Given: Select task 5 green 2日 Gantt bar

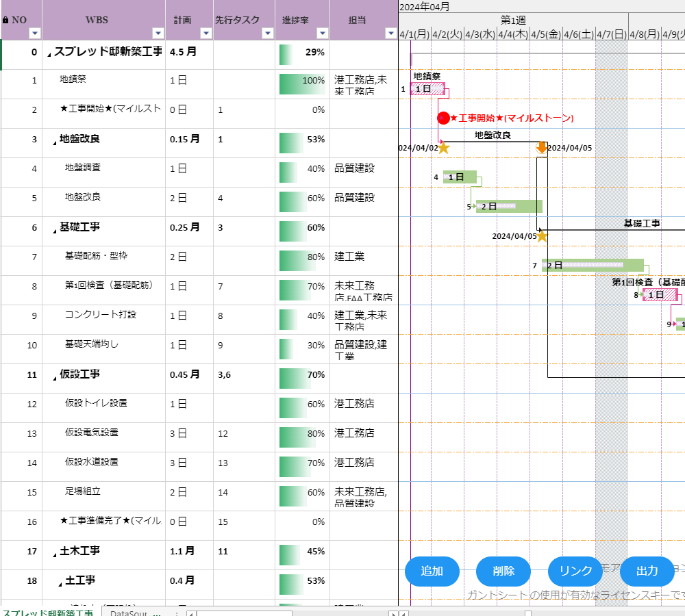Looking at the screenshot, I should (x=509, y=206).
